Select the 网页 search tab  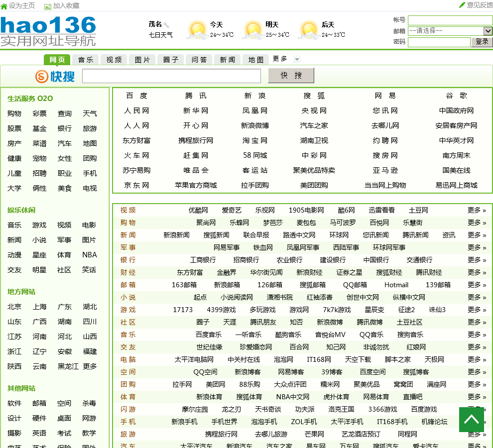pyautogui.click(x=57, y=60)
